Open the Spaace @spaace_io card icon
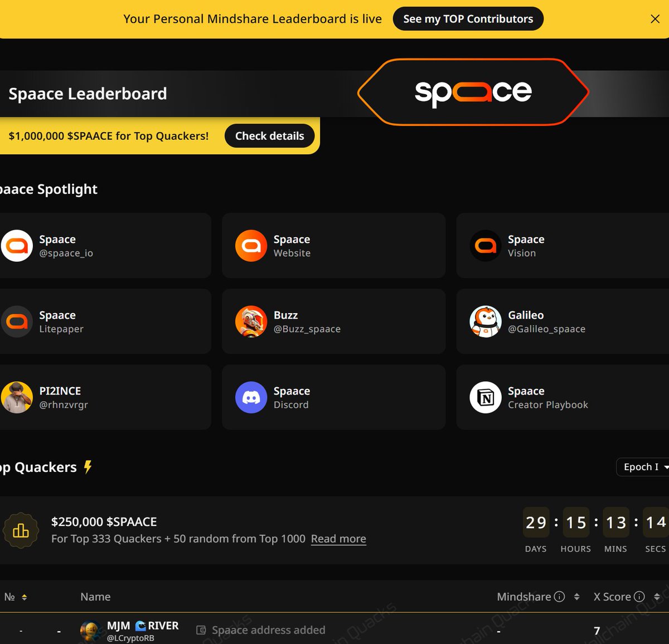This screenshot has width=669, height=644. click(x=17, y=246)
